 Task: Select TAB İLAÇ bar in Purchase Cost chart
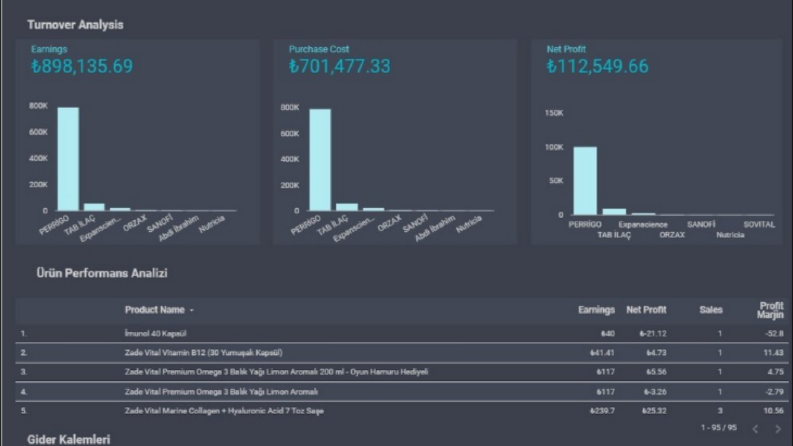[347, 207]
